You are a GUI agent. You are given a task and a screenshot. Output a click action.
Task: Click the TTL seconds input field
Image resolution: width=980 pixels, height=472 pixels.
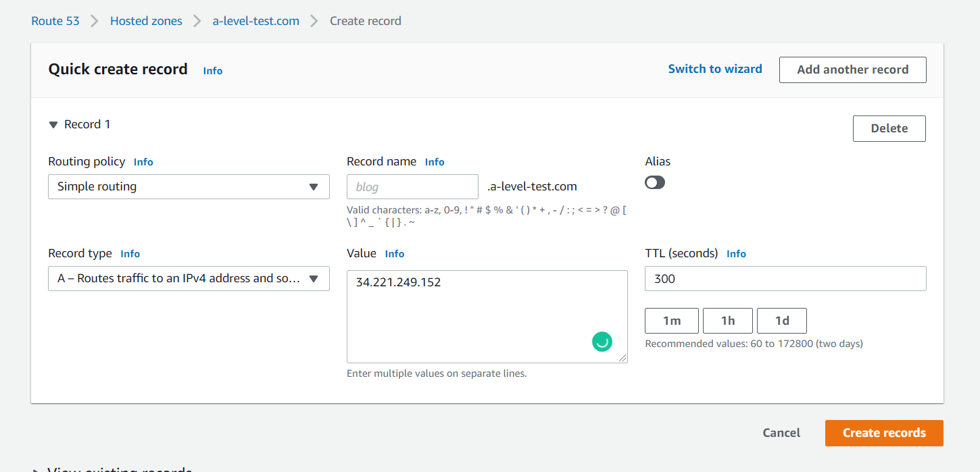(785, 279)
